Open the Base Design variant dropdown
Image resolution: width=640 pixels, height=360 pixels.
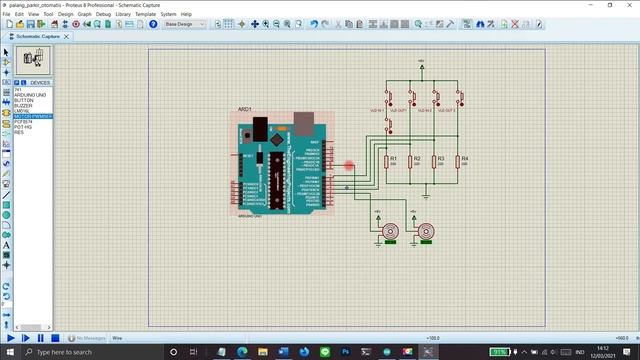pyautogui.click(x=184, y=24)
